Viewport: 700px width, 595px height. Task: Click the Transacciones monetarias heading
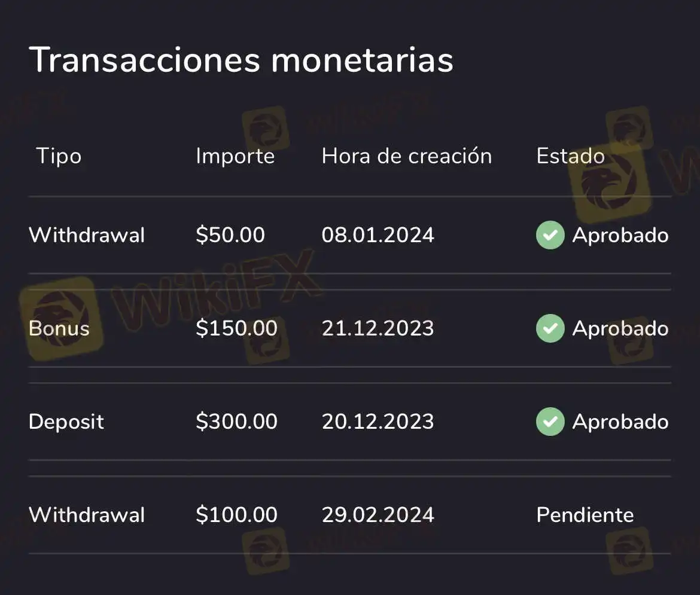[x=241, y=59]
